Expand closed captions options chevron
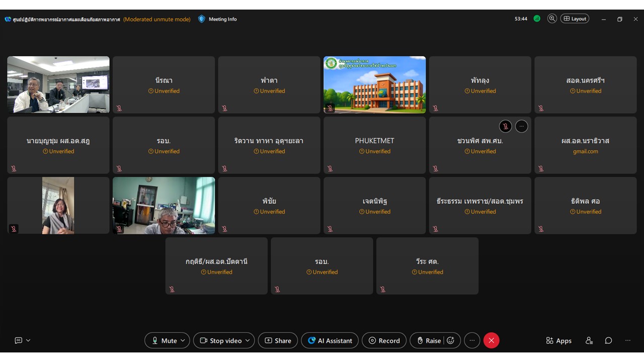644x362 pixels. click(x=28, y=340)
